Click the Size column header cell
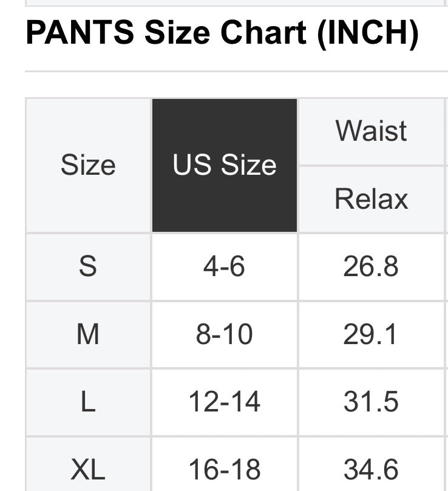 coord(88,165)
